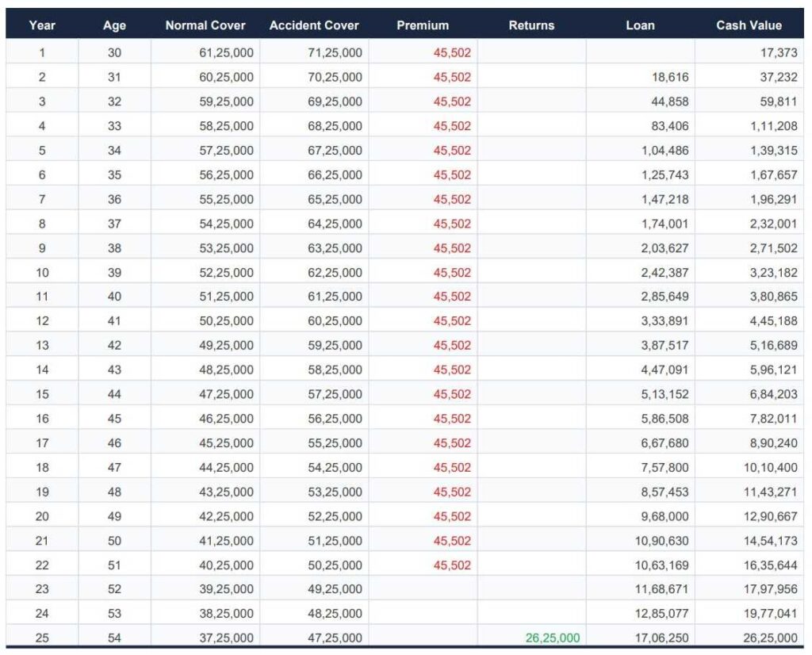Select the Loan column header

[640, 25]
